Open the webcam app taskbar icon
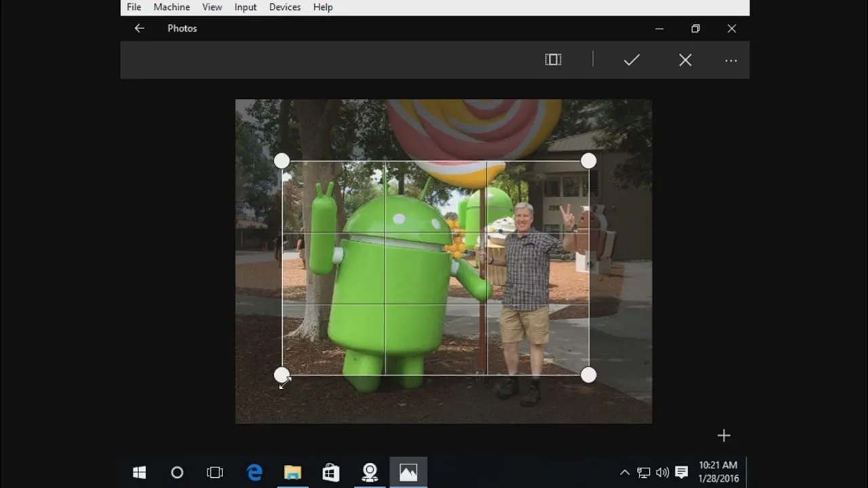This screenshot has width=868, height=488. pyautogui.click(x=370, y=472)
